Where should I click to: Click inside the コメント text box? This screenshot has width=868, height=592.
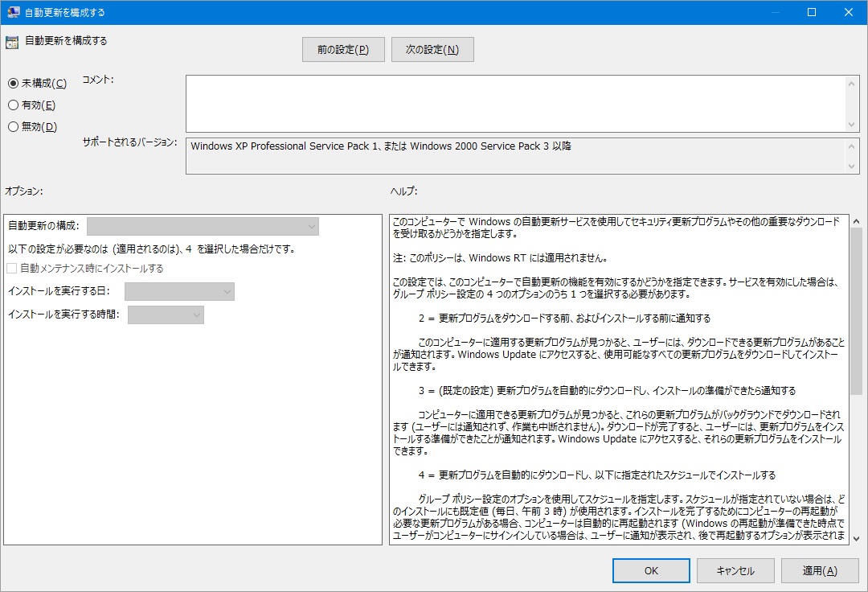(x=514, y=103)
